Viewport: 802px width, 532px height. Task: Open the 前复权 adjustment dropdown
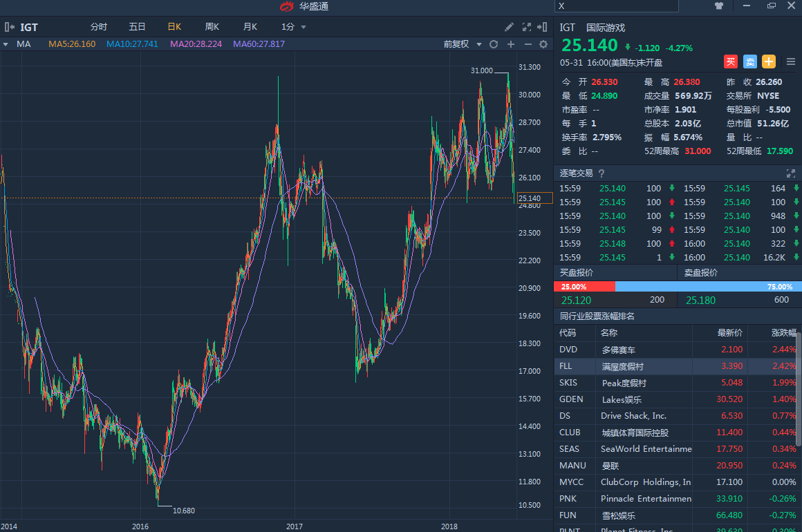point(462,44)
